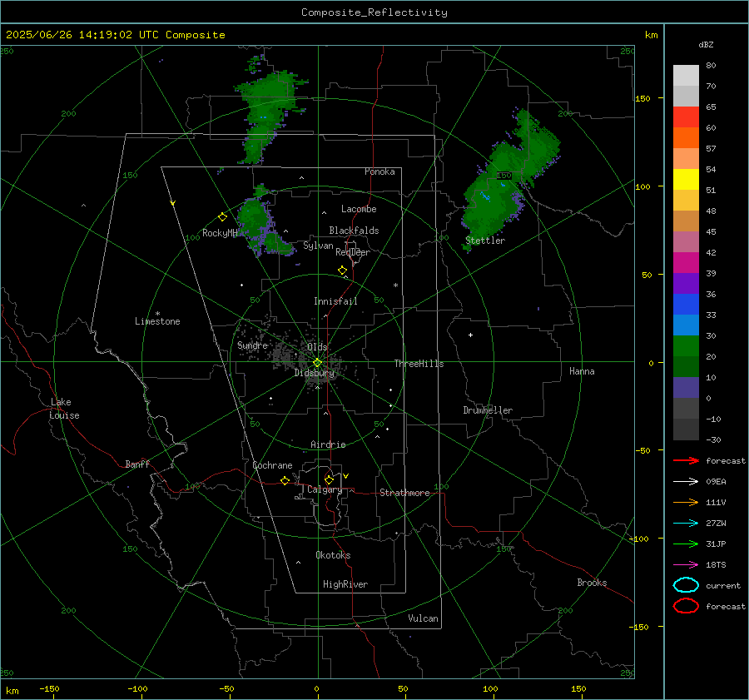Click the bright green swatch in the dBZ scale
This screenshot has height=700, width=749.
tap(686, 346)
